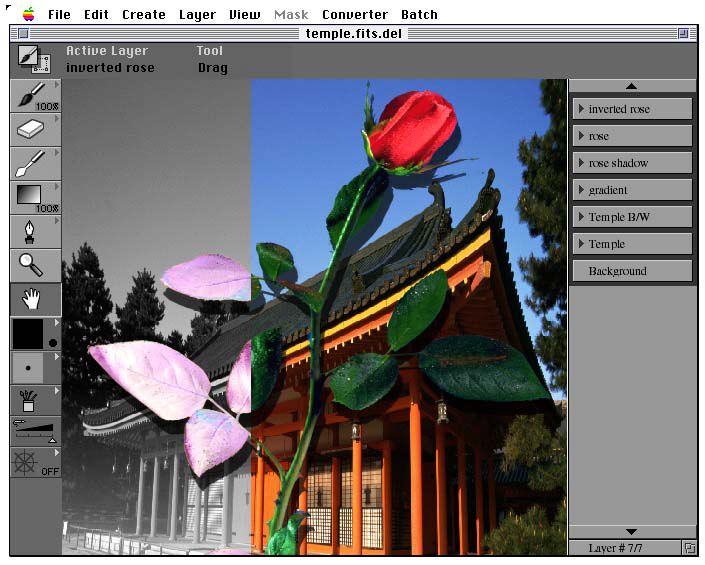705x565 pixels.
Task: Click the black foreground color swatch
Action: [28, 334]
